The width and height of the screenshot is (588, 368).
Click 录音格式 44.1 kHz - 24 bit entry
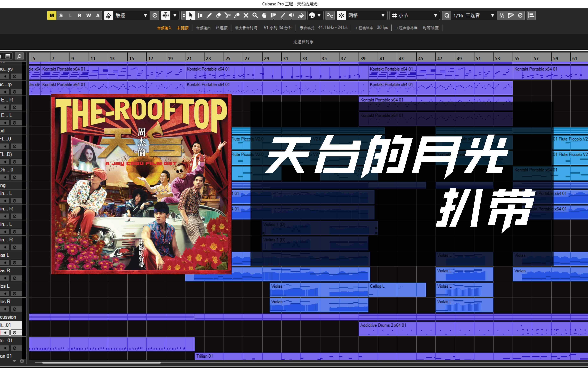(323, 28)
